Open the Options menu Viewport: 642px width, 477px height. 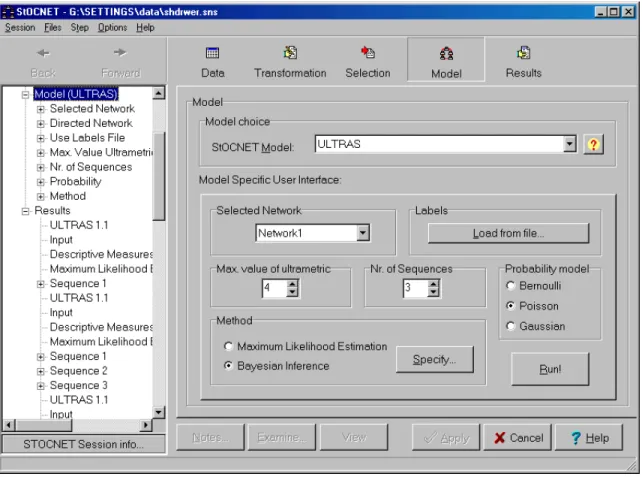click(112, 27)
